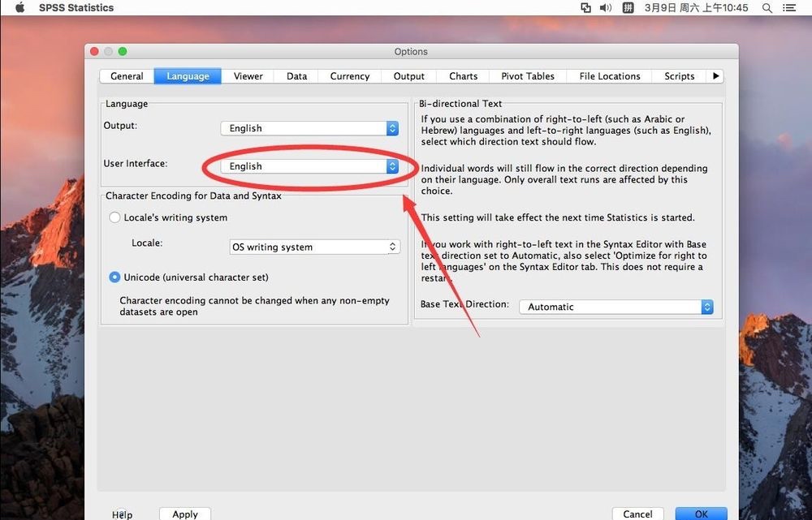
Task: Open the Currency tab
Action: pos(350,76)
